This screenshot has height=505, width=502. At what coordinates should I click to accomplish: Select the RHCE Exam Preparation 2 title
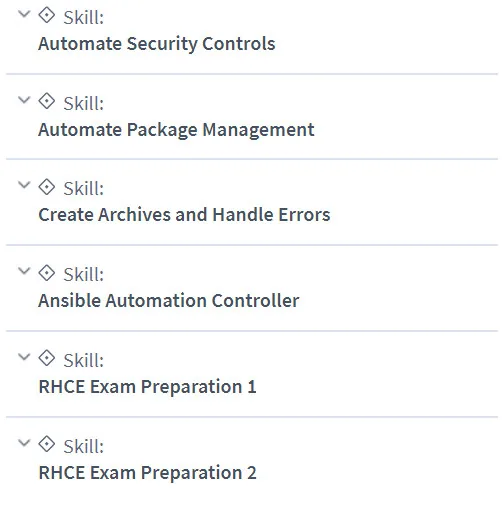(x=147, y=473)
